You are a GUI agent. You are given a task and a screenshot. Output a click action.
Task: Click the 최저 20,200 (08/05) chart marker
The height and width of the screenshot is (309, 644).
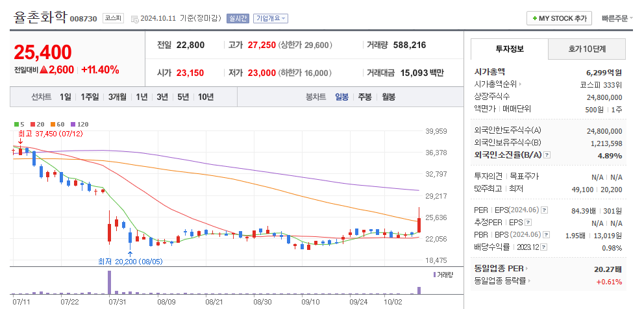coord(130,262)
